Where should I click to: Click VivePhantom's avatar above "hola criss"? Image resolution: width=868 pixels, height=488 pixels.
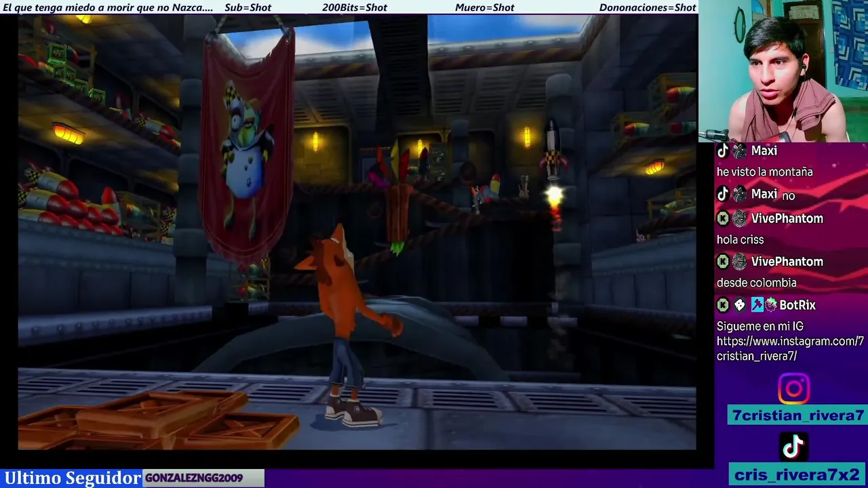[739, 218]
